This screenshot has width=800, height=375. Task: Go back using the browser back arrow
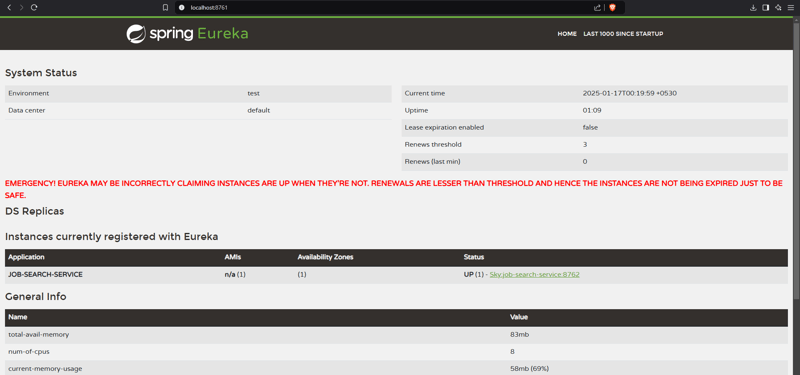pos(9,7)
